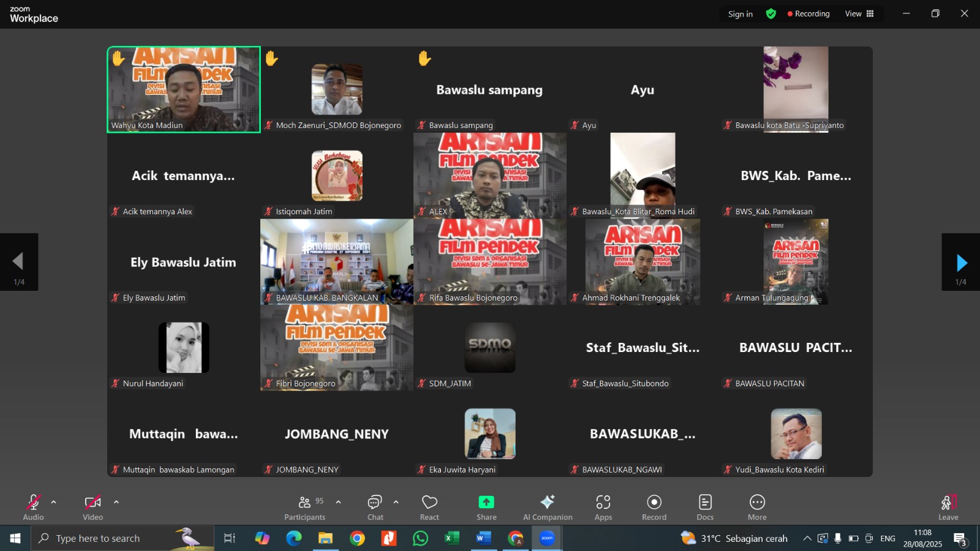Leave the meeting
This screenshot has height=551, width=980.
click(948, 508)
